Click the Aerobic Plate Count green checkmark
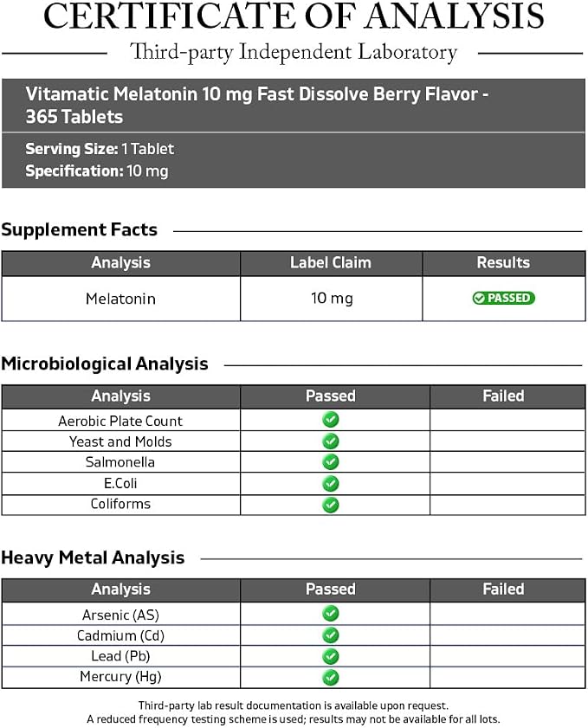Viewport: 588px width, 728px height. [x=331, y=420]
